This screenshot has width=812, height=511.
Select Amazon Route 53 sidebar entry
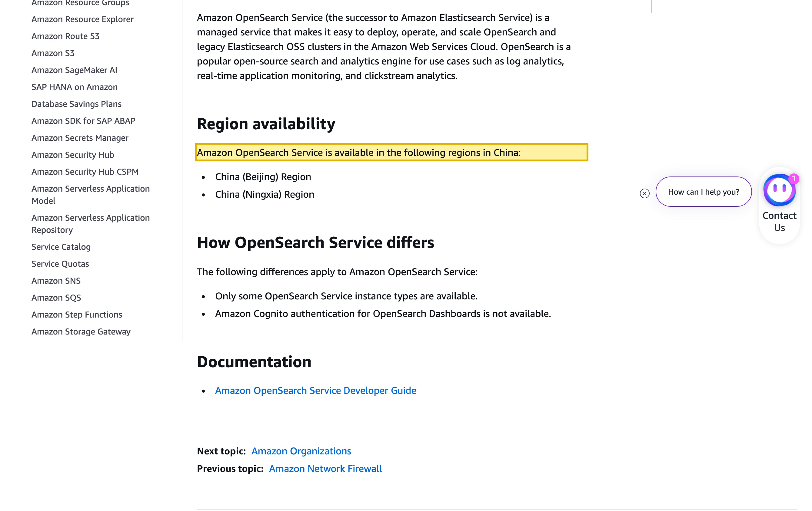[66, 36]
